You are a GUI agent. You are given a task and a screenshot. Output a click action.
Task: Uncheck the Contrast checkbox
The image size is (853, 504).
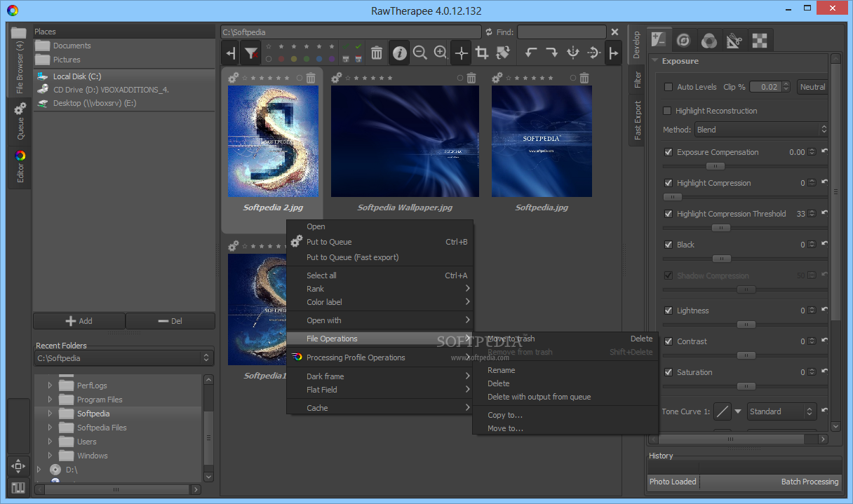[x=668, y=341]
